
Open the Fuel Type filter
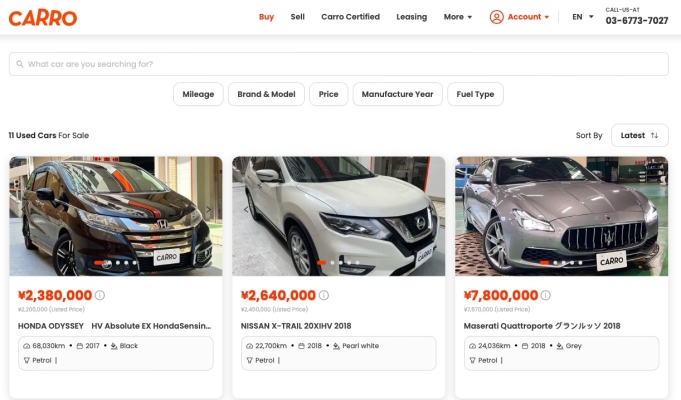[x=475, y=94]
